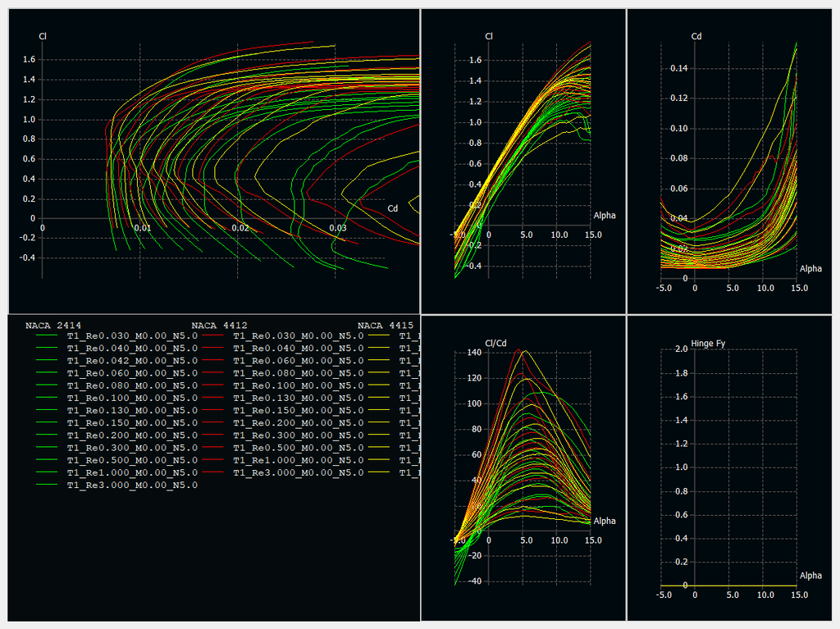Select the Cl/Cd vs Alpha graph
This screenshot has height=629, width=840.
pos(523,467)
